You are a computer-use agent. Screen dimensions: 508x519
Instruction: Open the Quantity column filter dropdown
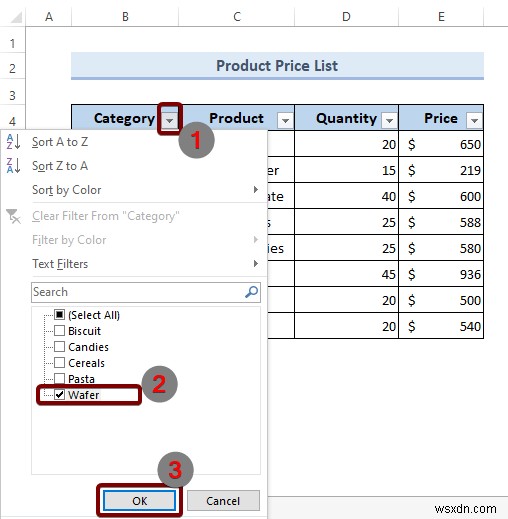(x=389, y=120)
